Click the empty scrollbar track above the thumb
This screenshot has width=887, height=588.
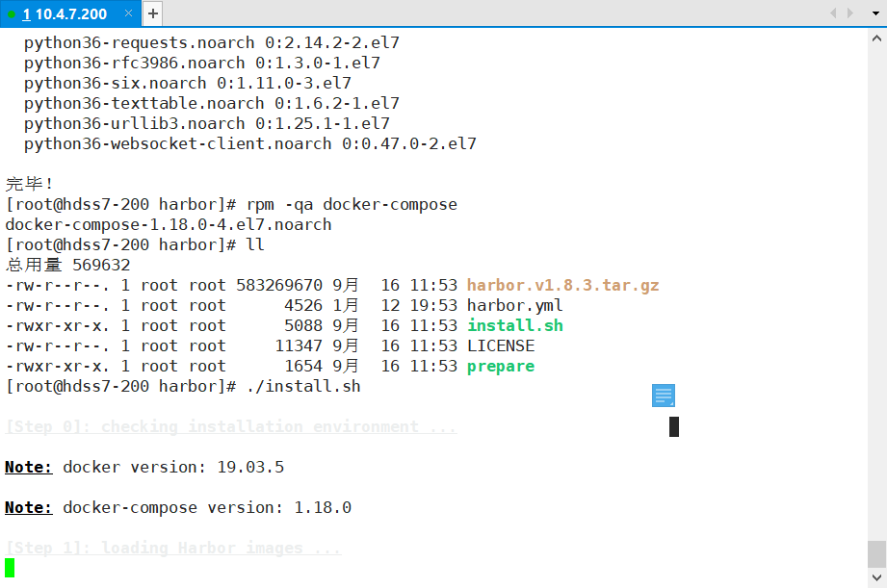coord(876,289)
